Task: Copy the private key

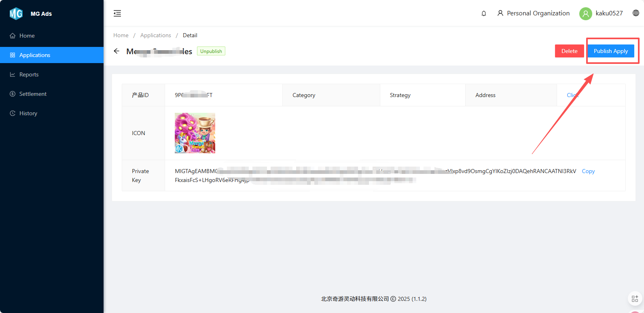Action: coord(588,171)
